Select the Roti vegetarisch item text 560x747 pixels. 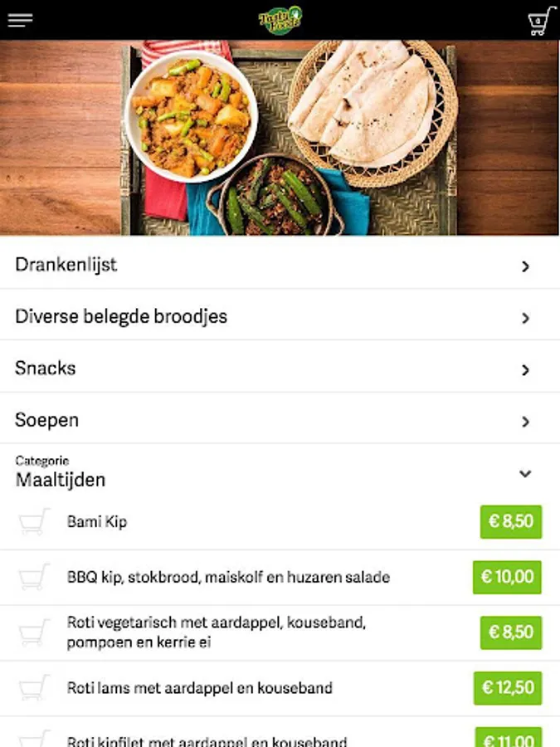pos(217,632)
